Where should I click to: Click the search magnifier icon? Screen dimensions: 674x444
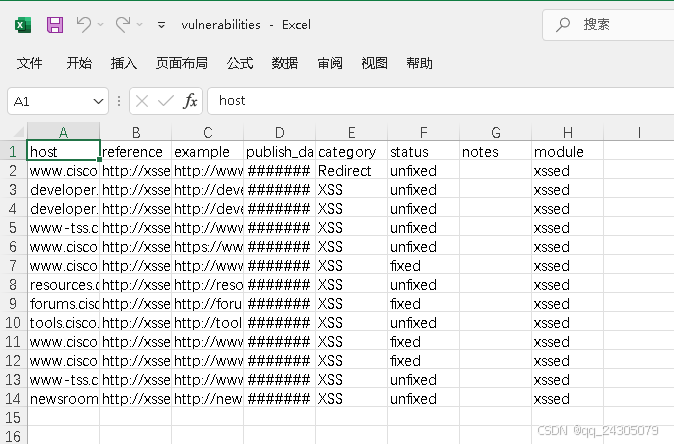[563, 24]
